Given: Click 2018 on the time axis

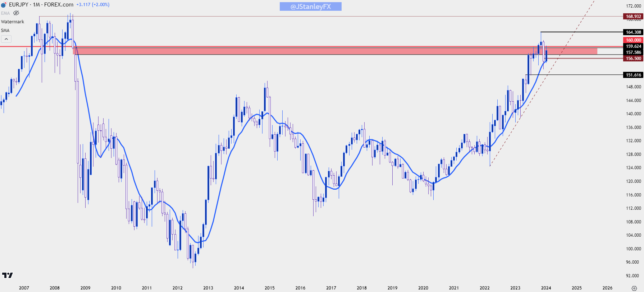Looking at the screenshot, I should pyautogui.click(x=362, y=288).
